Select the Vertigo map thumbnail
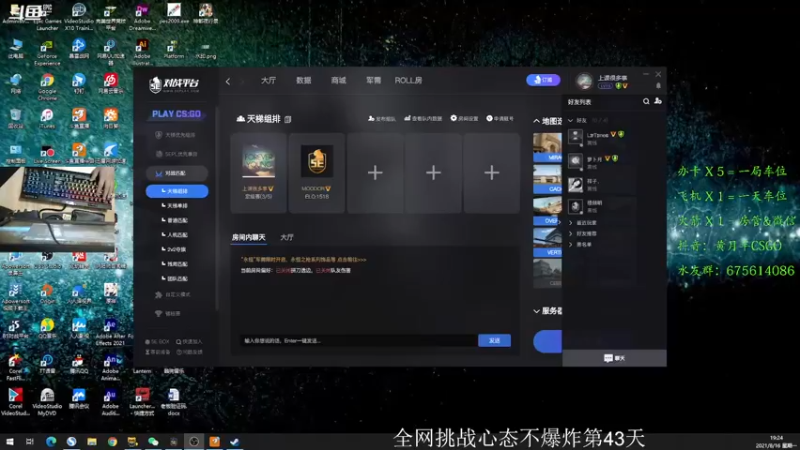The image size is (800, 450). pyautogui.click(x=547, y=243)
